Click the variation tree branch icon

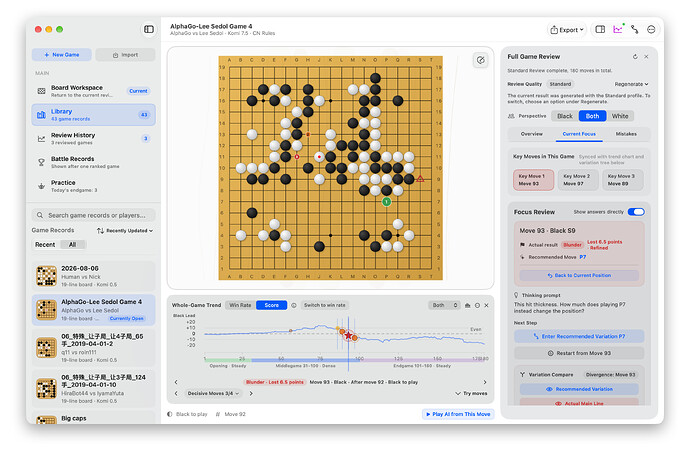coord(635,29)
